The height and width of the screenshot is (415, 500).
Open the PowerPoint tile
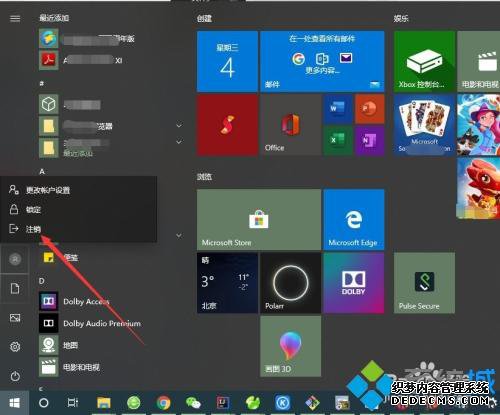[x=370, y=109]
